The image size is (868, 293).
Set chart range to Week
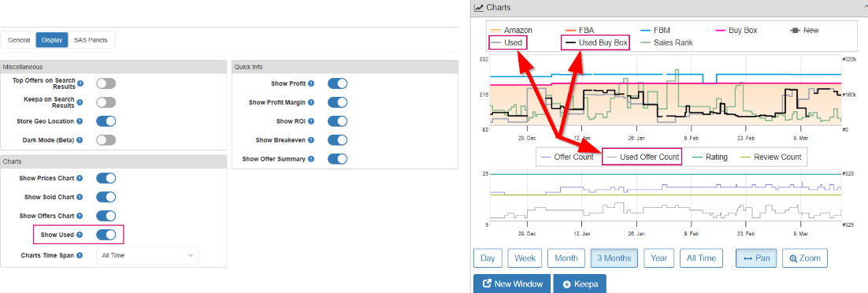(x=525, y=258)
